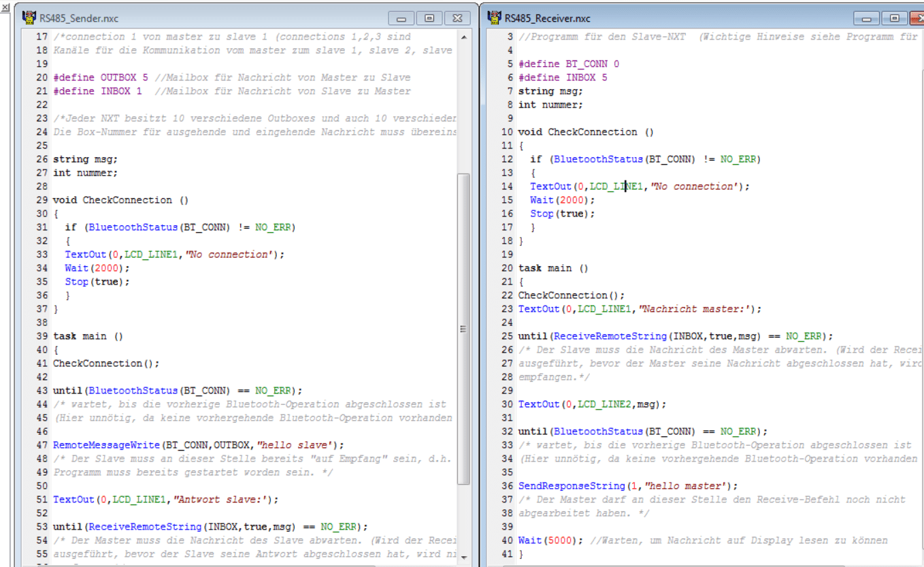Click the RS485_Receiver.nxc window icon
This screenshot has height=567, width=924.
pos(494,18)
